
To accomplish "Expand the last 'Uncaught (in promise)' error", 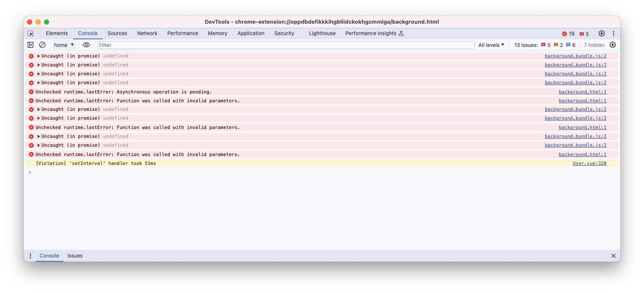I will [x=39, y=145].
